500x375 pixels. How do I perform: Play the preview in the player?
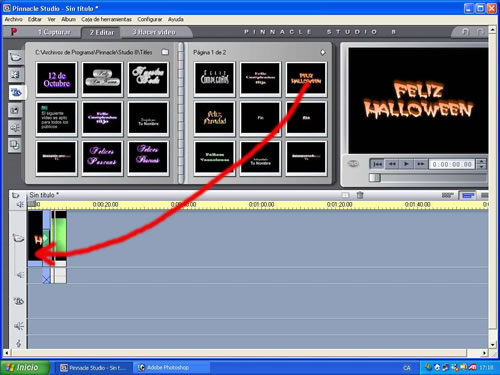pos(406,164)
